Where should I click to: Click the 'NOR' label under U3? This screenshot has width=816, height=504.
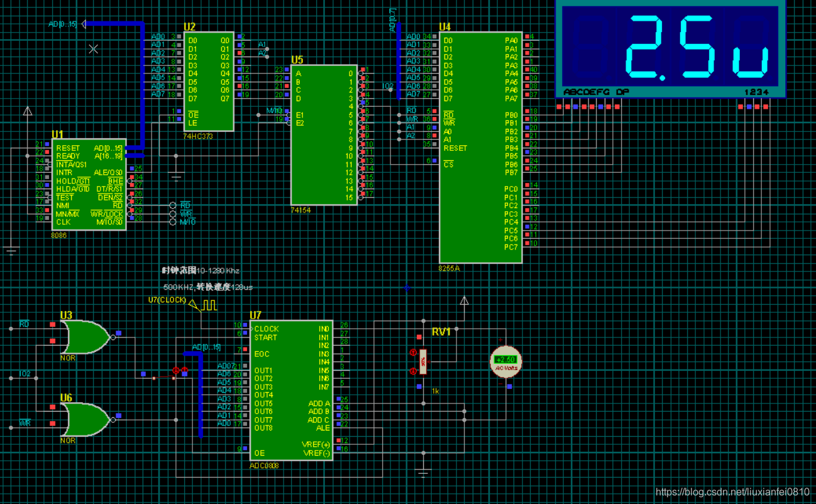pos(68,358)
